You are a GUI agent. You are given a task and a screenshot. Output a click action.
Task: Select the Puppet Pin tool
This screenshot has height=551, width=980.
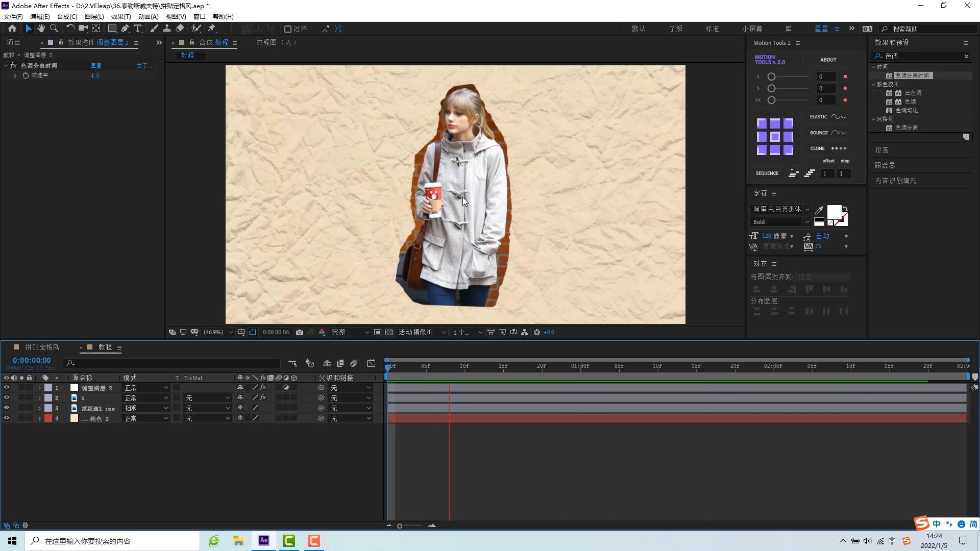[212, 29]
